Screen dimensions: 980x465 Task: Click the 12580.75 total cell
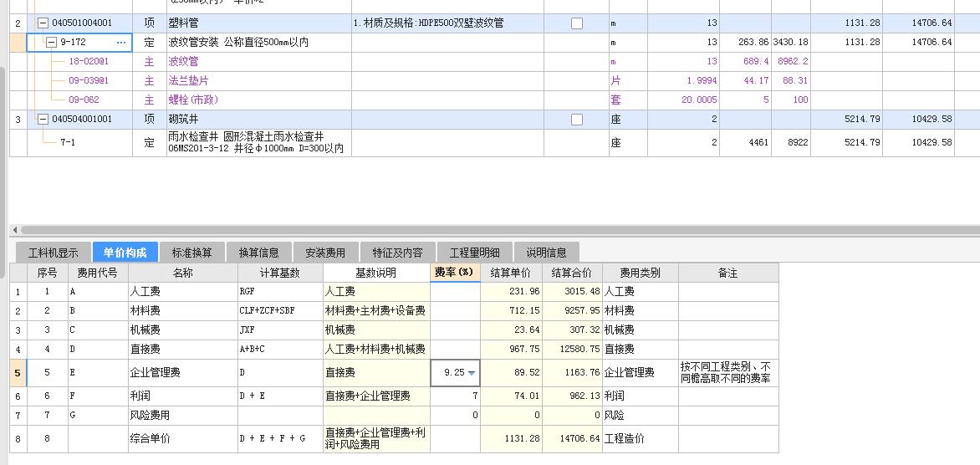[572, 349]
